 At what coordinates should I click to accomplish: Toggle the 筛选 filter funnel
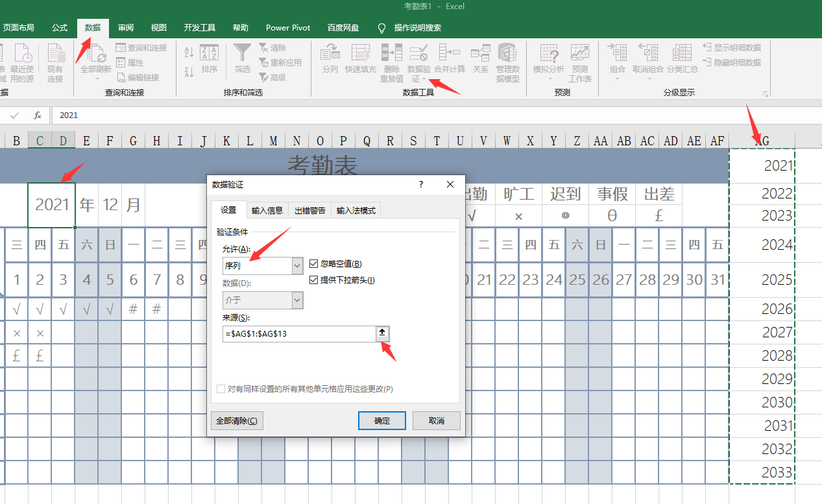243,59
